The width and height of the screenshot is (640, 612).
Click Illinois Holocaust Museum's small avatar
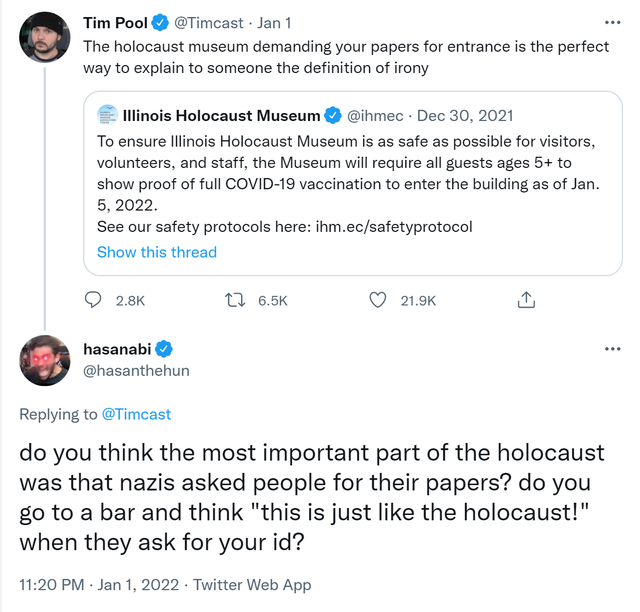pos(107,115)
